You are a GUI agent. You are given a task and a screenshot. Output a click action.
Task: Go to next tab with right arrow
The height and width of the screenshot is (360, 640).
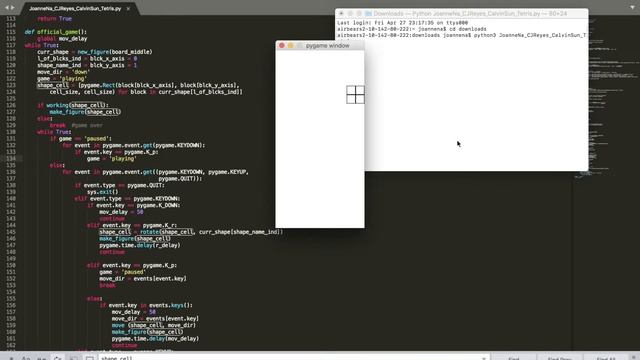(x=13, y=7)
